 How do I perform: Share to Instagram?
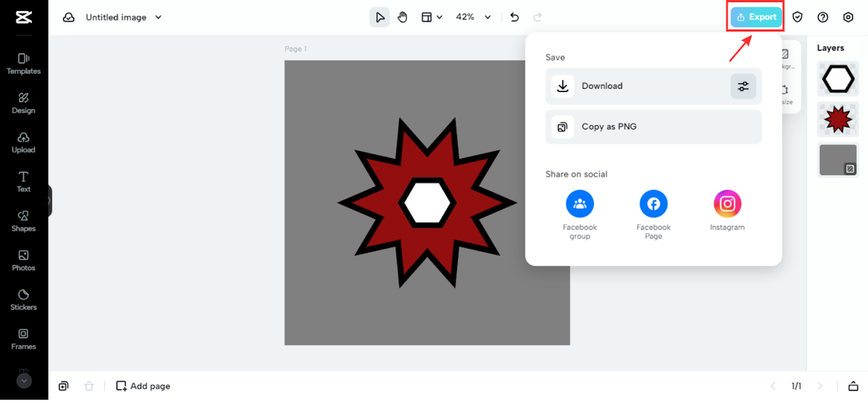coord(728,211)
